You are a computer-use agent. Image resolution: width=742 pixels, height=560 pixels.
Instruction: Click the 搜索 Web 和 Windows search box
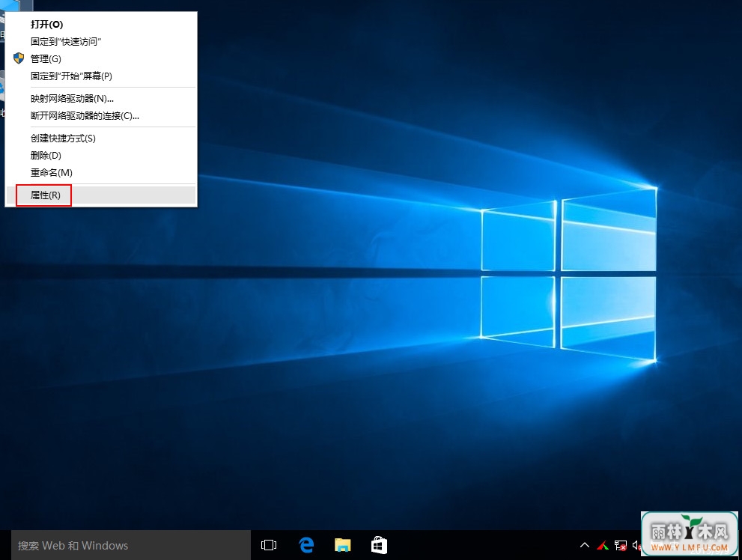[131, 545]
